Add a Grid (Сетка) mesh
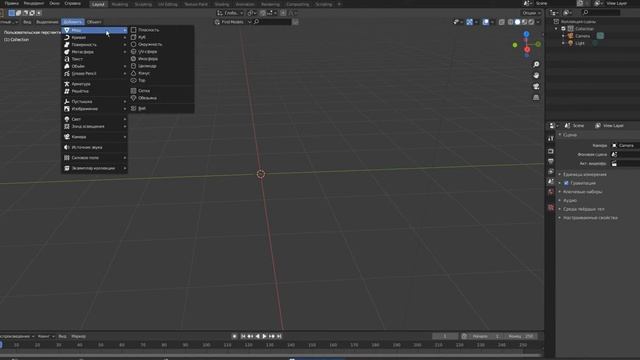Screen dimensions: 640x360 [x=162, y=91]
